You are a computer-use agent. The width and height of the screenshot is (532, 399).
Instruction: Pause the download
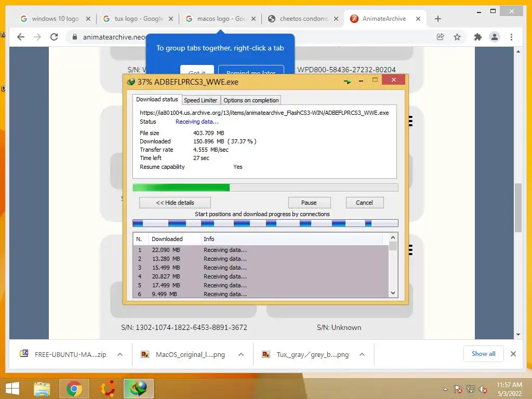[x=309, y=203]
